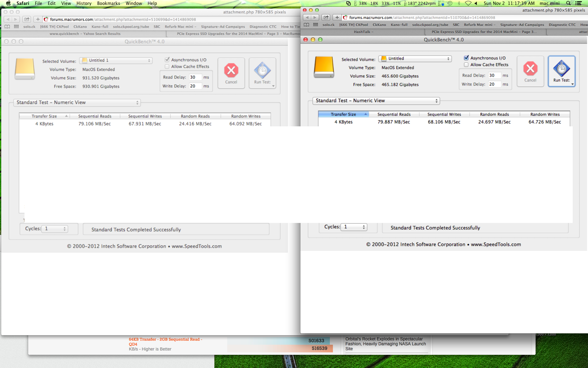The image size is (588, 368).
Task: Switch to the HashTalk tab
Action: pyautogui.click(x=363, y=32)
